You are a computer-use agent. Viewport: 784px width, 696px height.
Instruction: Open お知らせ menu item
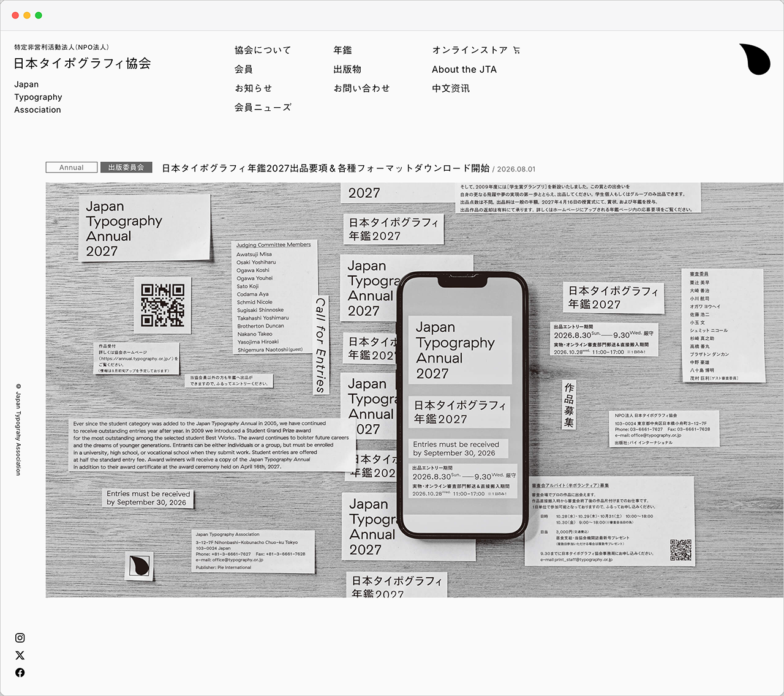coord(254,88)
